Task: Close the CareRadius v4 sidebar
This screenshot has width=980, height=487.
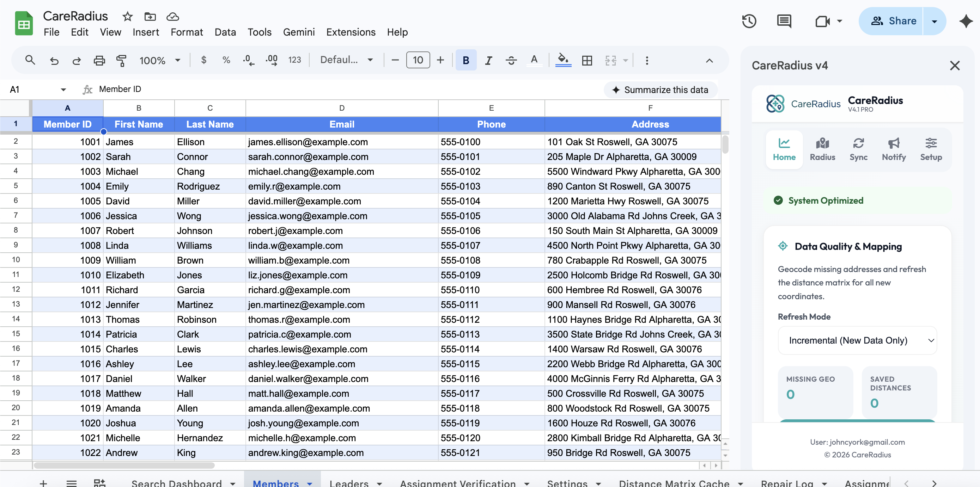Action: 955,66
